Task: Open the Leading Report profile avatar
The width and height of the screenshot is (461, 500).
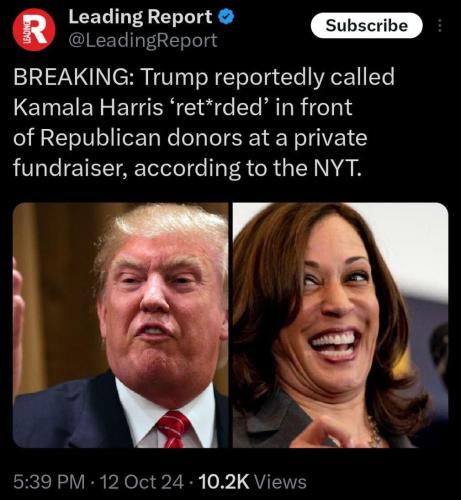Action: [34, 30]
